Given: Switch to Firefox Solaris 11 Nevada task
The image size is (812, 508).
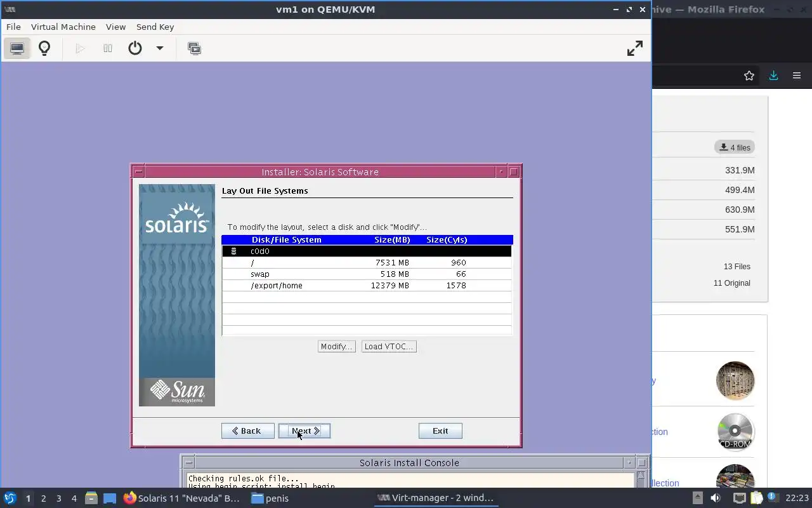Looking at the screenshot, I should [x=183, y=498].
